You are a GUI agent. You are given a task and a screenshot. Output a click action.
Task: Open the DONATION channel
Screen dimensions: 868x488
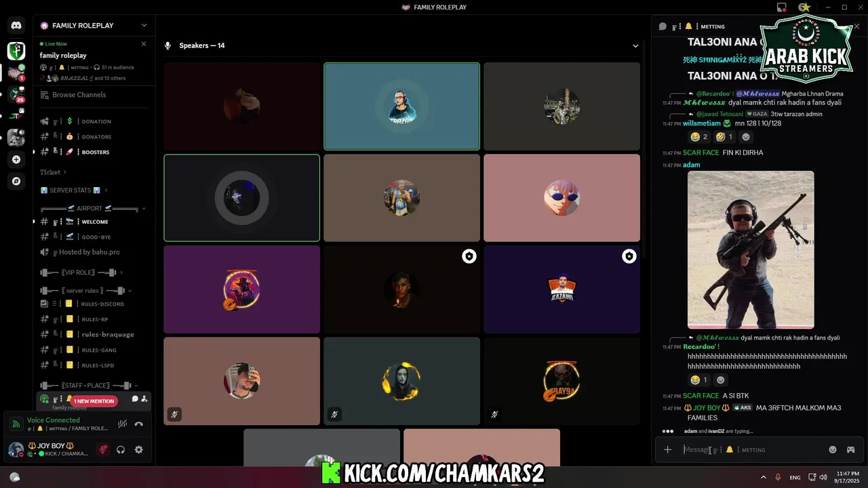pyautogui.click(x=94, y=121)
